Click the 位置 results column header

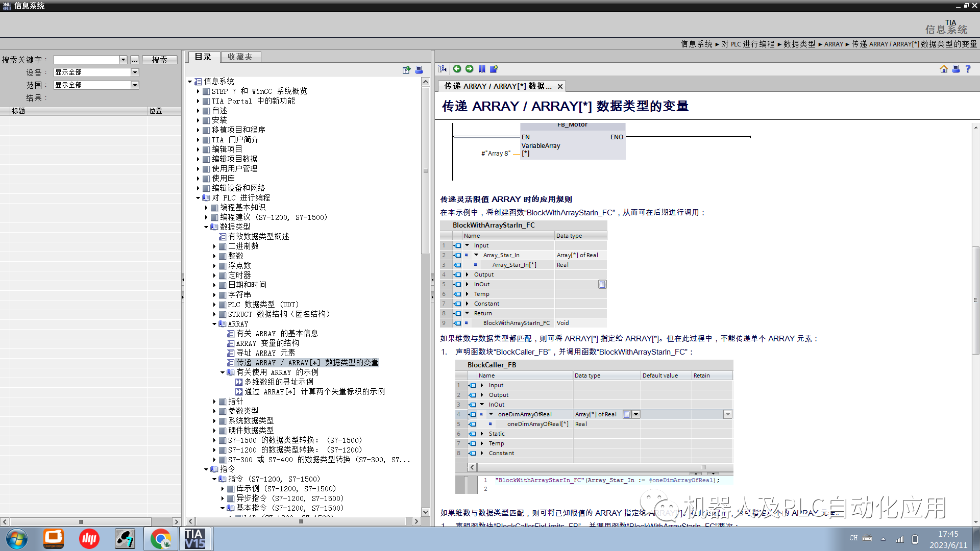pyautogui.click(x=164, y=111)
